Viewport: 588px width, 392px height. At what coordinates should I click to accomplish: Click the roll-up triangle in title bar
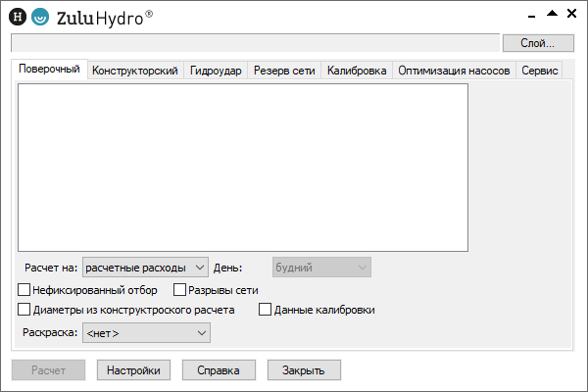tap(552, 13)
